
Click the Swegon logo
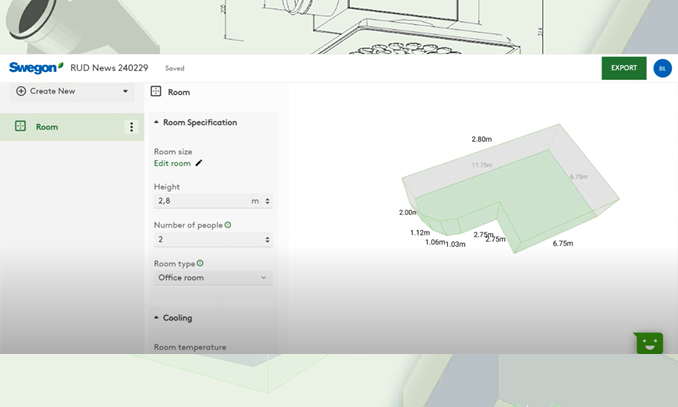35,68
